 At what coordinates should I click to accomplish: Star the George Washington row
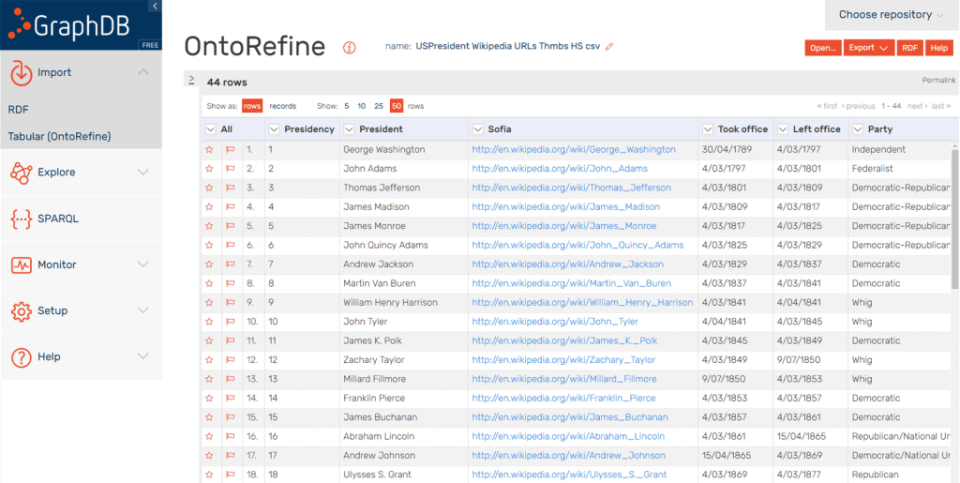(x=210, y=150)
